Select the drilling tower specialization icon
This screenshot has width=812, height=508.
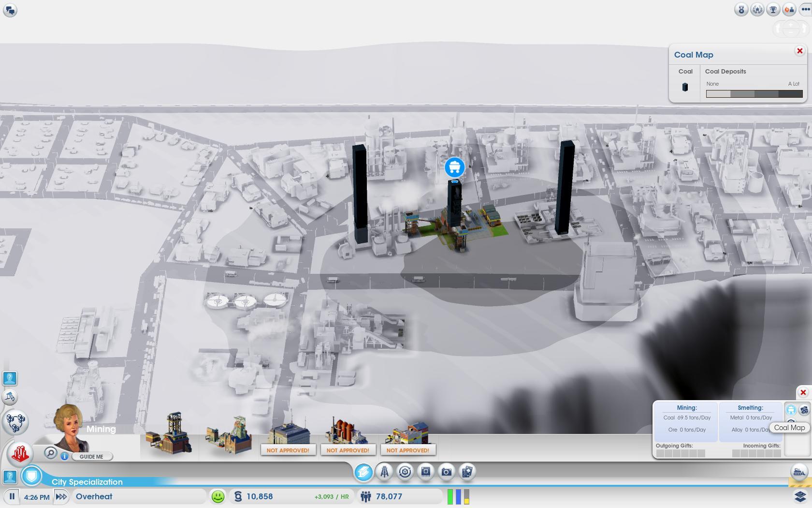click(x=384, y=472)
